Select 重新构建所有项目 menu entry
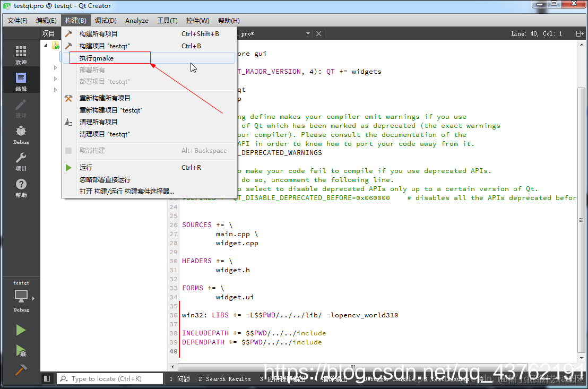Screen dimensions: 588x389 [149, 98]
